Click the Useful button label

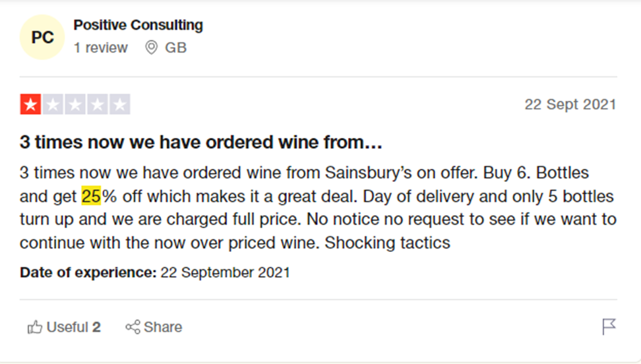(67, 327)
